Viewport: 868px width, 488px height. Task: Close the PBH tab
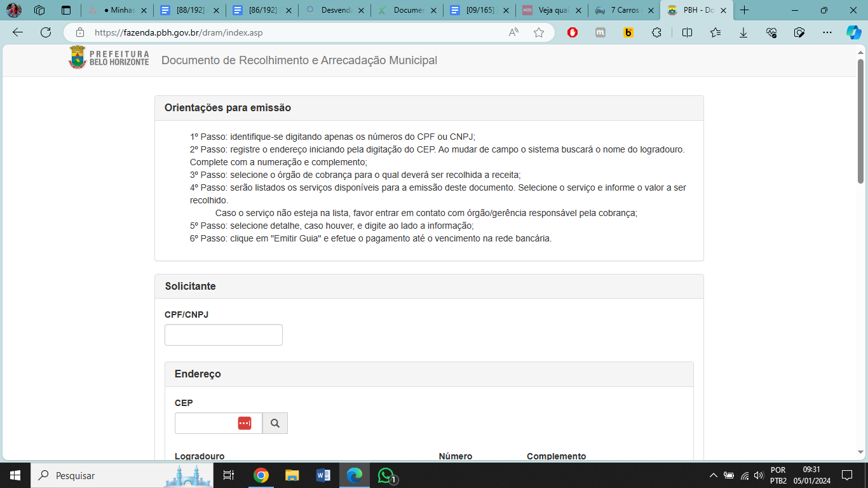(x=723, y=10)
